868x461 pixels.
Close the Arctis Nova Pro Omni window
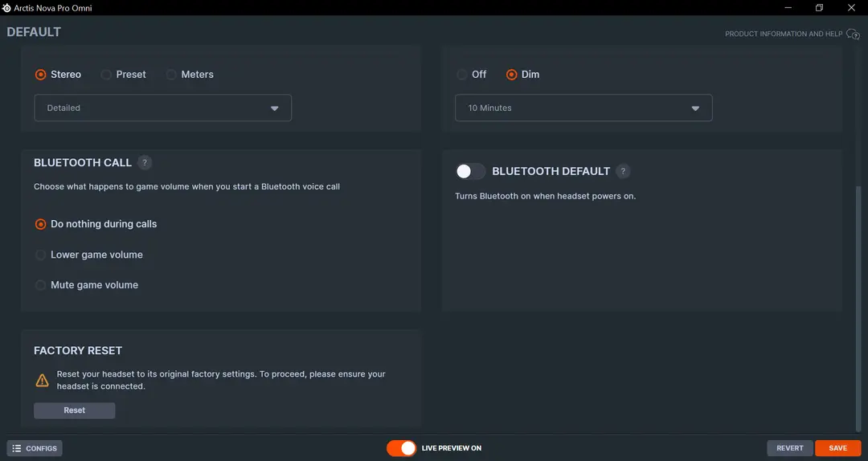pos(851,8)
